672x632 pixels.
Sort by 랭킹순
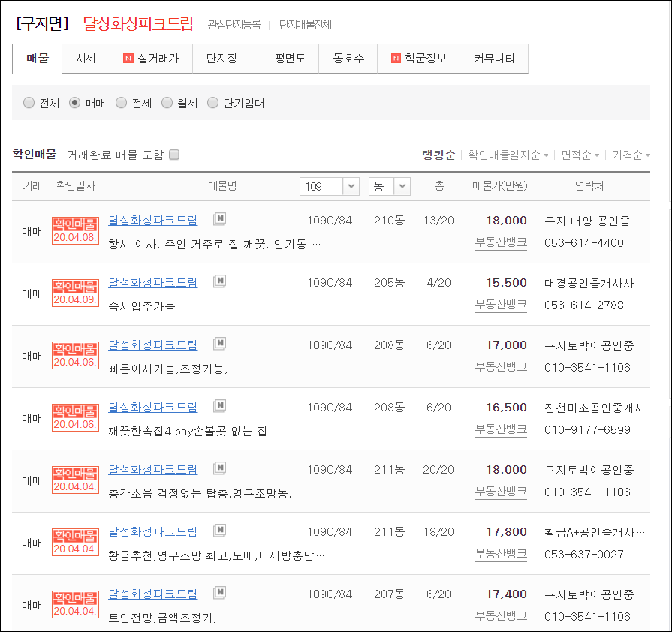click(x=438, y=155)
